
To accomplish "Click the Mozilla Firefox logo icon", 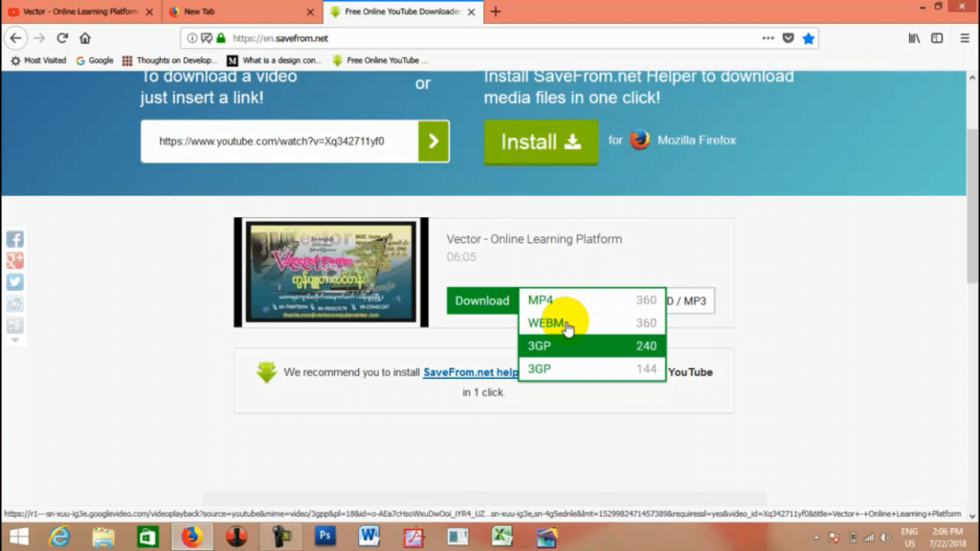I will pos(639,140).
